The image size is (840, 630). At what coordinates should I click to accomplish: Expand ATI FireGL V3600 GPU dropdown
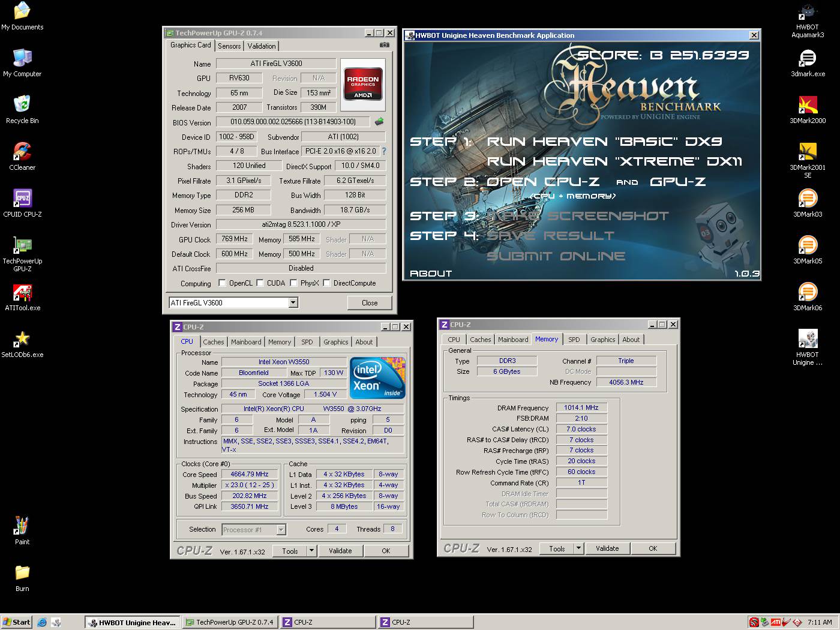pyautogui.click(x=293, y=303)
